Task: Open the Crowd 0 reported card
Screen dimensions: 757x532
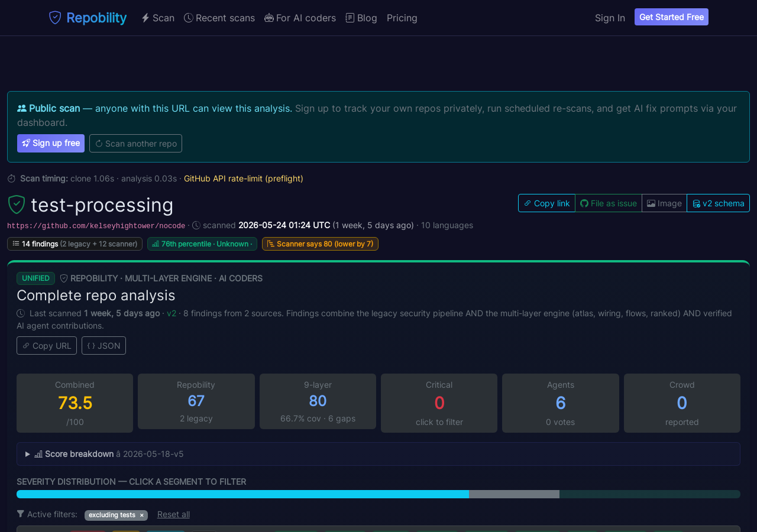Action: pyautogui.click(x=682, y=403)
